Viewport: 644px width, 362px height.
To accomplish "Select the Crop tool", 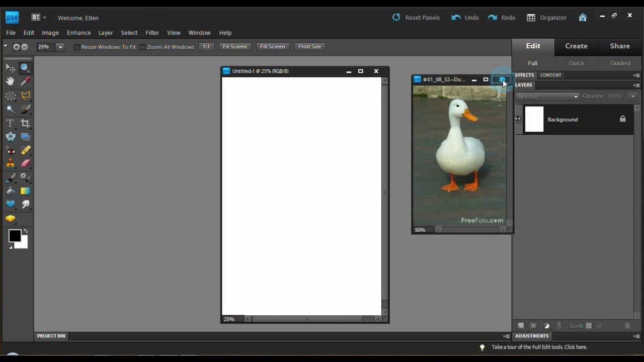I will [x=25, y=123].
